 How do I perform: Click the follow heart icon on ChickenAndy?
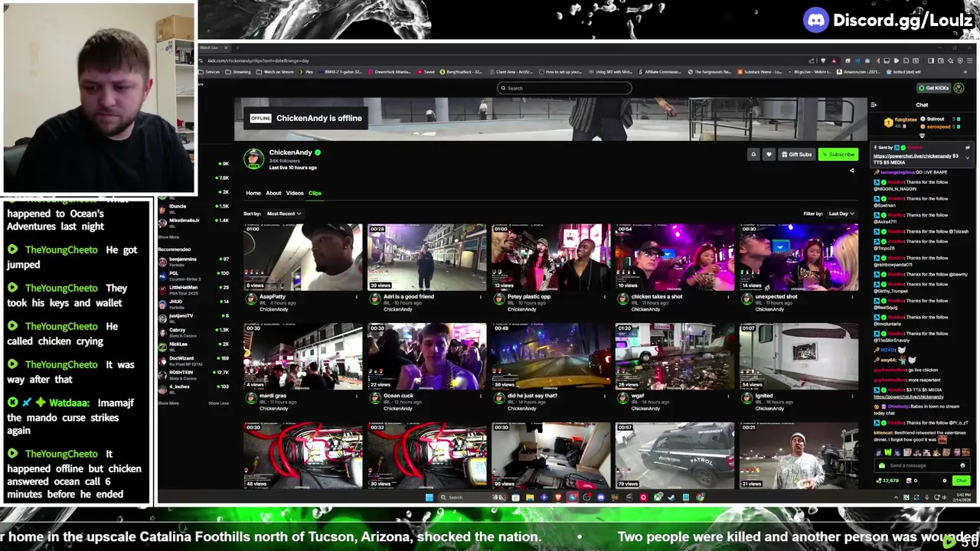click(769, 155)
